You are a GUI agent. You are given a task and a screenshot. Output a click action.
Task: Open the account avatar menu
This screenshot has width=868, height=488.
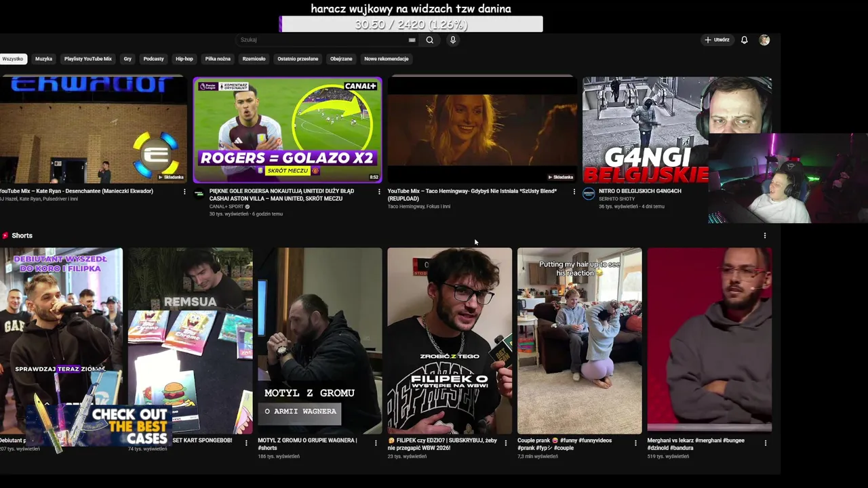pyautogui.click(x=764, y=40)
